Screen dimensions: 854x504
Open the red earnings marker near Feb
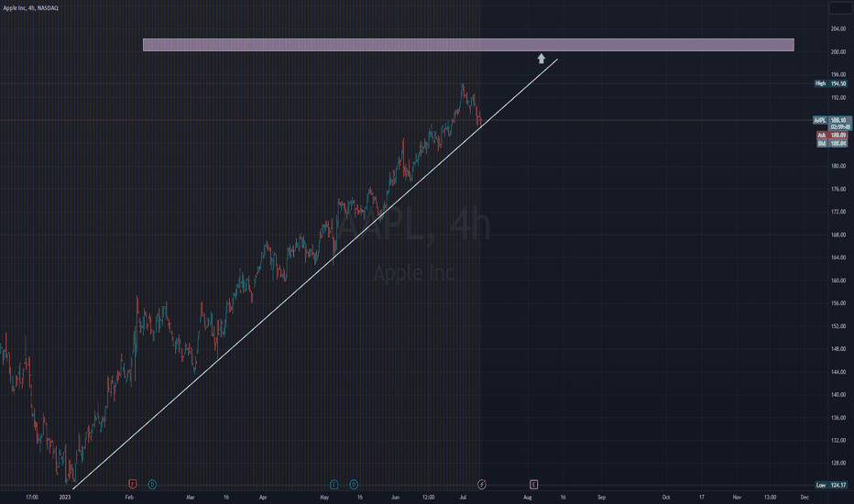[132, 484]
